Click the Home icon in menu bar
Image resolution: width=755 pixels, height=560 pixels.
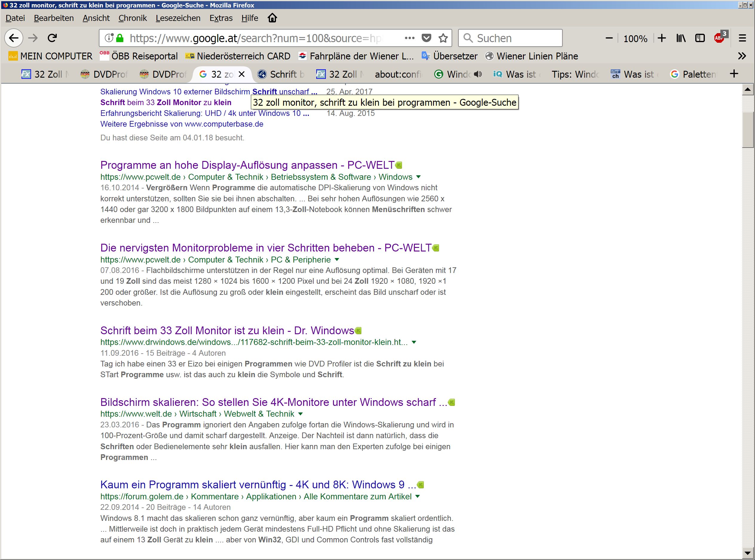272,18
